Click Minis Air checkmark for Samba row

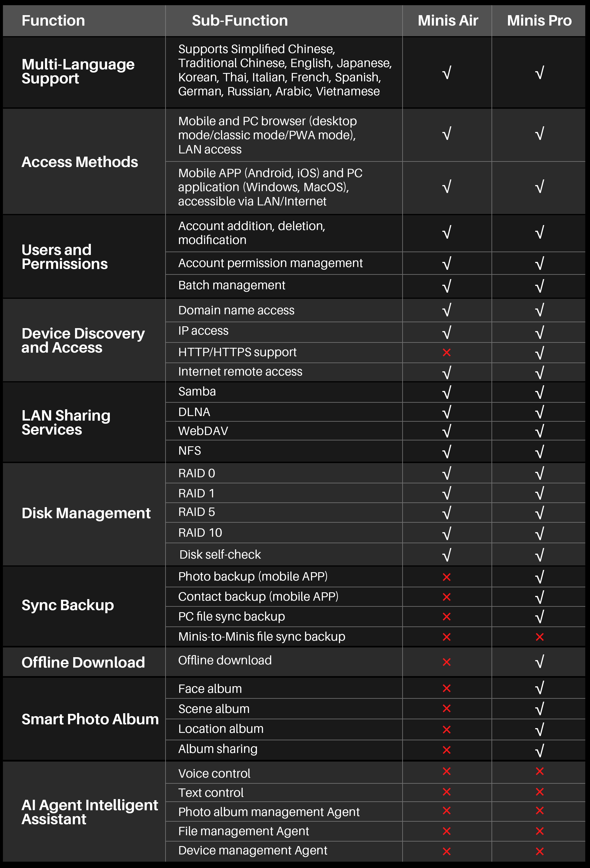pyautogui.click(x=447, y=392)
